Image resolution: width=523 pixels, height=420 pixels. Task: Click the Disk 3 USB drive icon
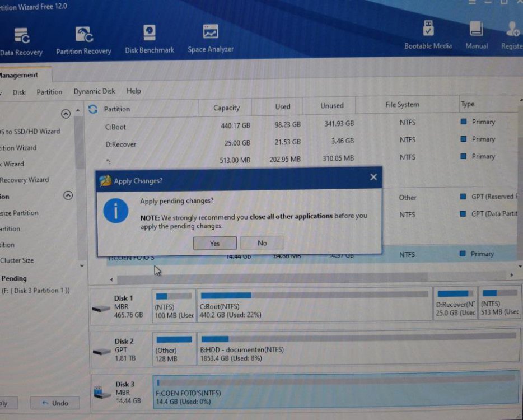click(102, 393)
